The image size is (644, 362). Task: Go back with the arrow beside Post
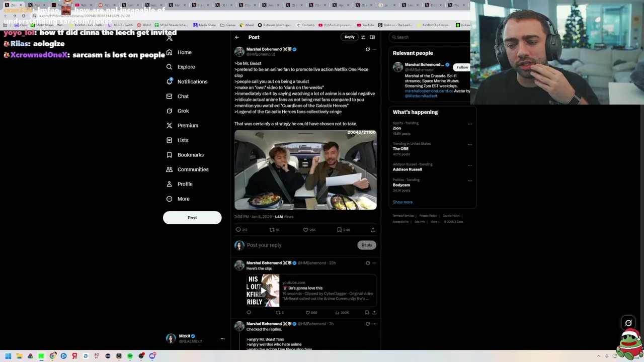[237, 37]
